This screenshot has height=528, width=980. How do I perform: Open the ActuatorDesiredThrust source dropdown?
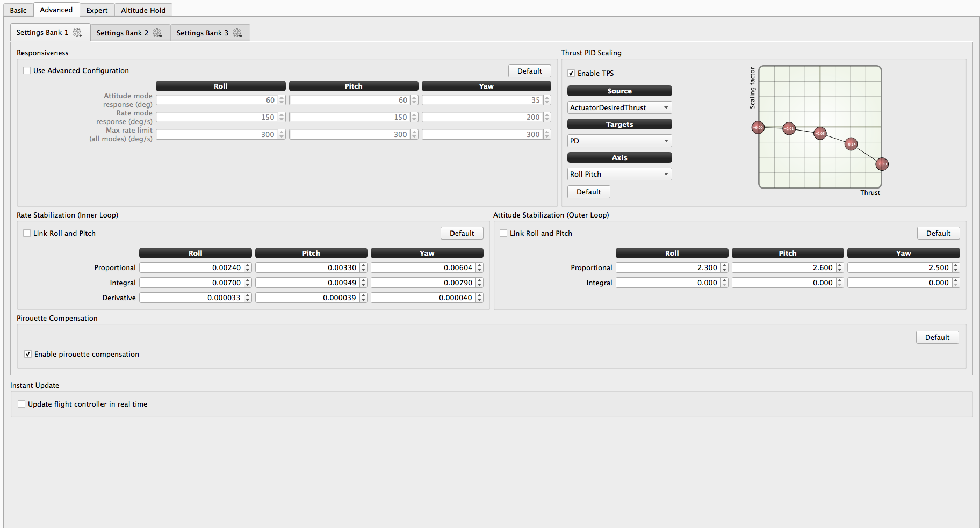619,107
